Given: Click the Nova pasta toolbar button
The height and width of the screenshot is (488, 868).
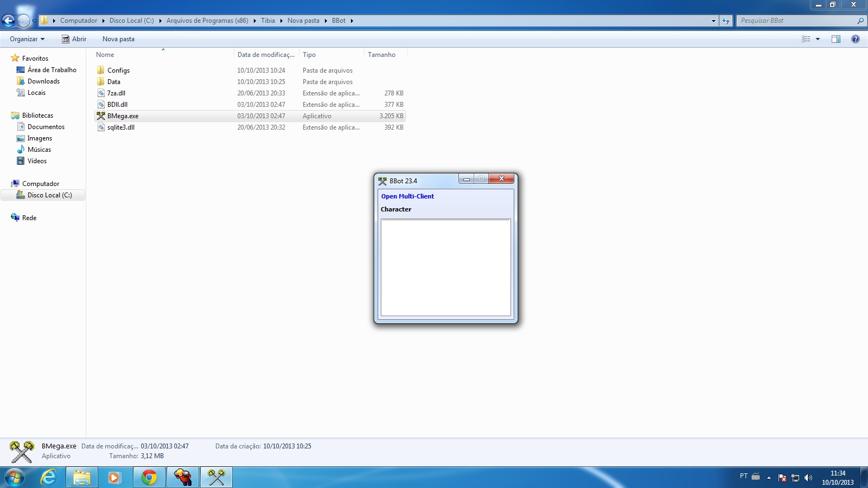Looking at the screenshot, I should (118, 39).
